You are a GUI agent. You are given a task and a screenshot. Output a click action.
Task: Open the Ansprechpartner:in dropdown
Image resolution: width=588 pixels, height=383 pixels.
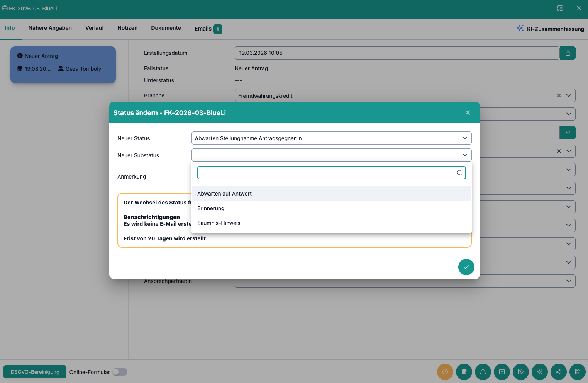pos(405,281)
